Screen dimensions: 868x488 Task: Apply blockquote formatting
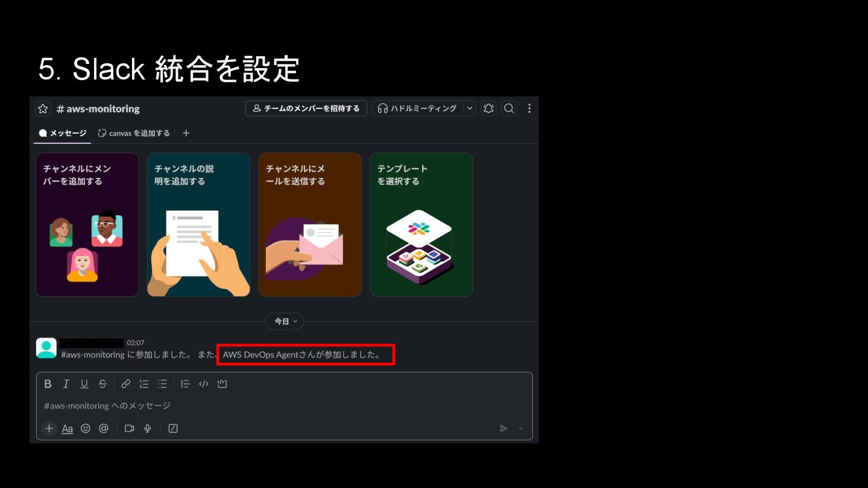[185, 384]
